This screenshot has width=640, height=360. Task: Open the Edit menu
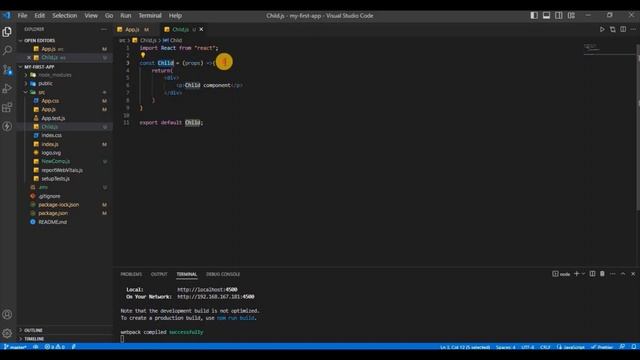(40, 16)
